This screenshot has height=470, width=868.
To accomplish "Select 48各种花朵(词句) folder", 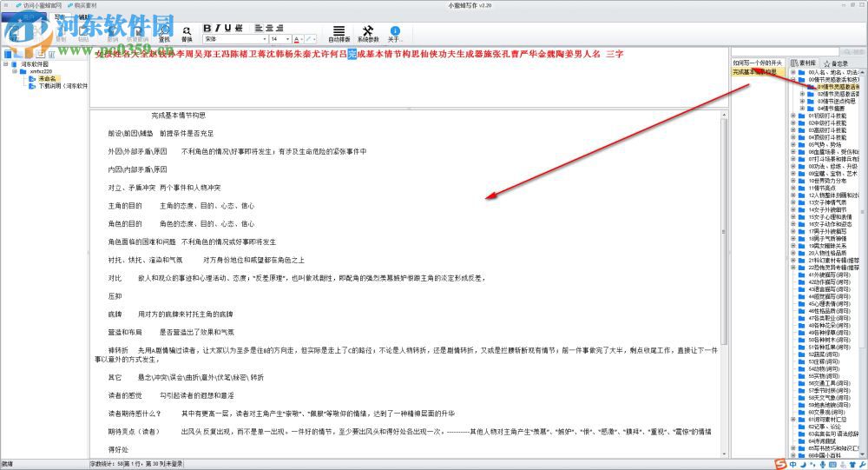I will click(829, 325).
